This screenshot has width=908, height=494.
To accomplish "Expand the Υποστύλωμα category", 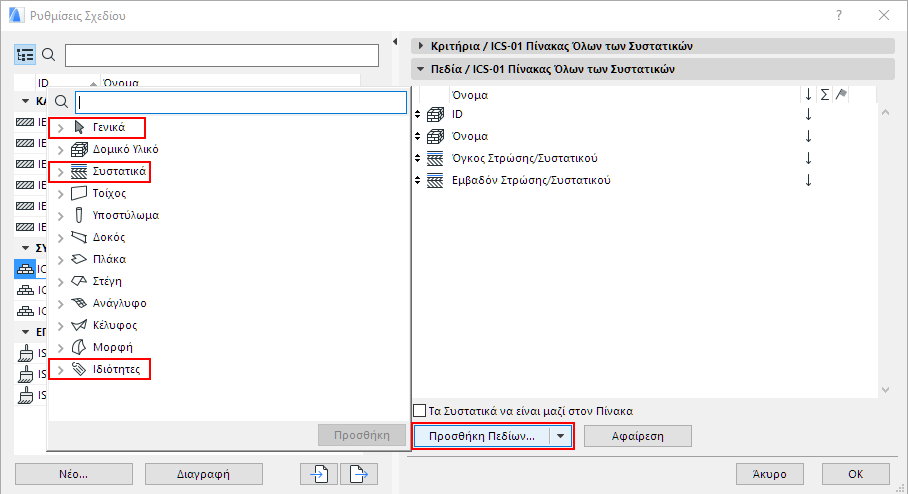I will click(61, 216).
